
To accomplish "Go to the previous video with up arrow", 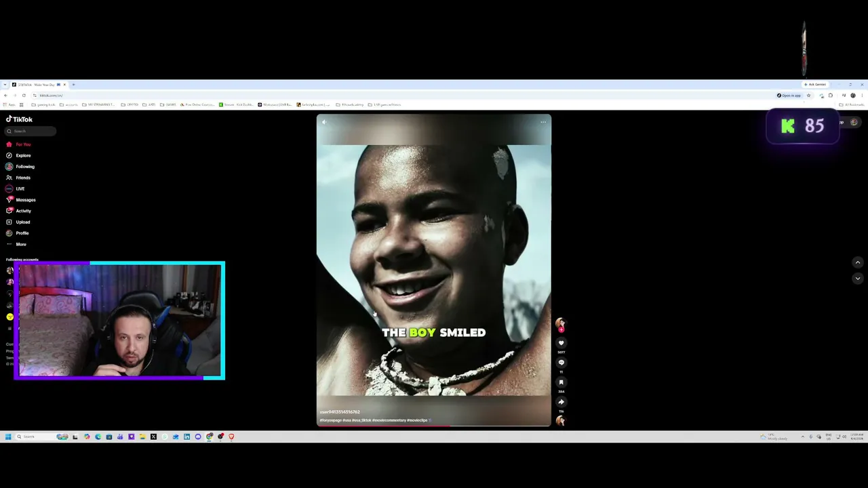I will point(858,262).
